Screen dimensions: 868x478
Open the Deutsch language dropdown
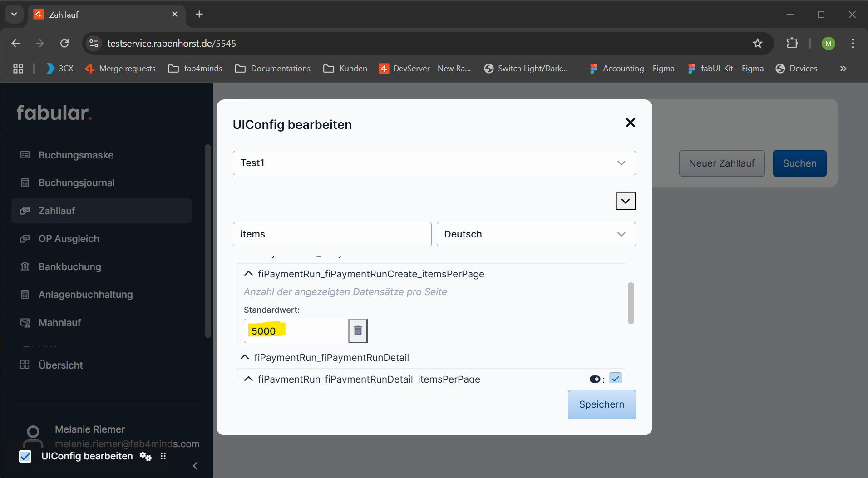536,234
